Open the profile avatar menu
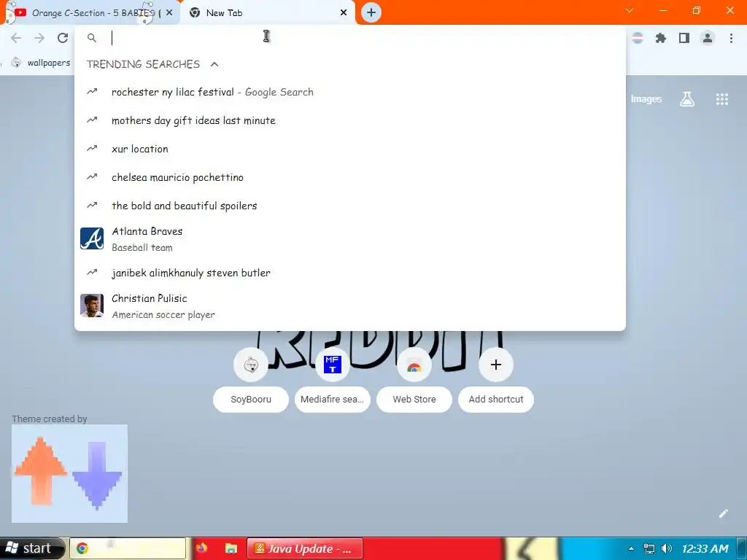This screenshot has width=747, height=560. 708,38
